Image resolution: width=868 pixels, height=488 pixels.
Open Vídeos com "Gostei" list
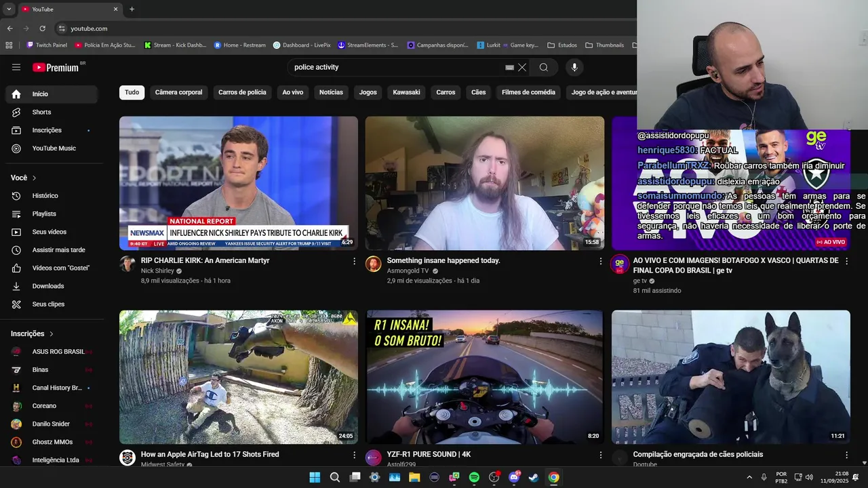coord(52,268)
